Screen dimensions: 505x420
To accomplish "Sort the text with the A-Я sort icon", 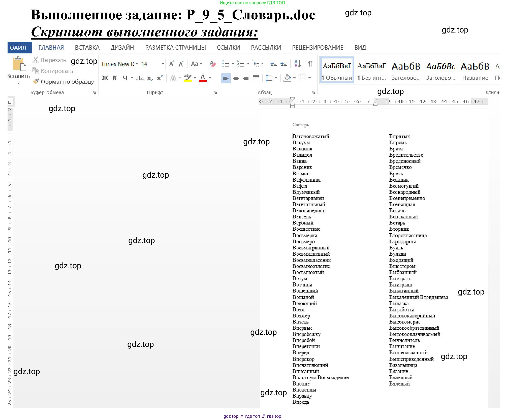I will tap(297, 64).
